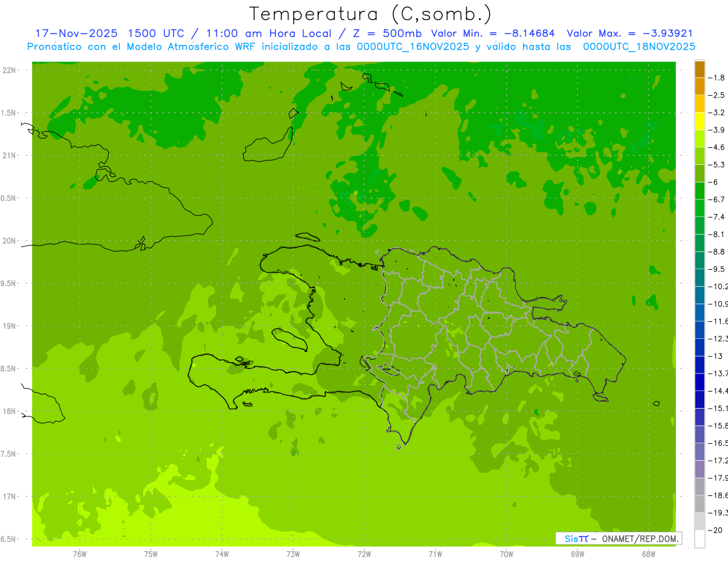Click the colorbar label '-9.5'
728x562 pixels.
coord(718,269)
